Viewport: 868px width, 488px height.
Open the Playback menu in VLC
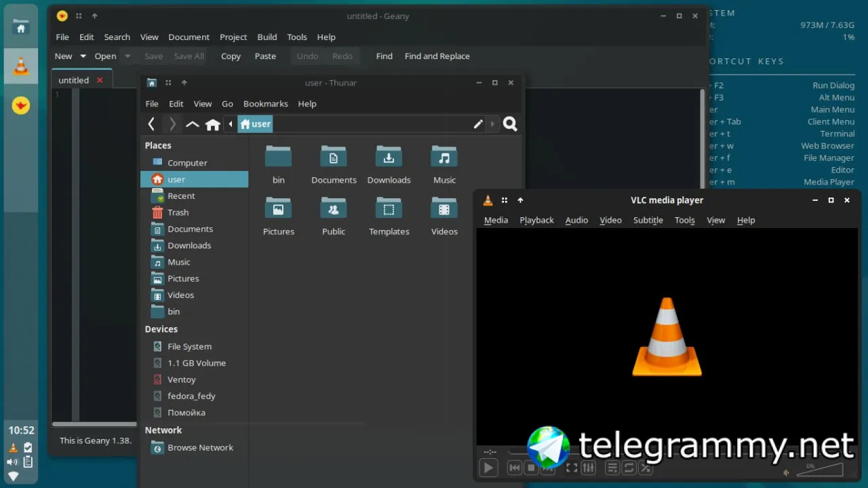tap(536, 220)
